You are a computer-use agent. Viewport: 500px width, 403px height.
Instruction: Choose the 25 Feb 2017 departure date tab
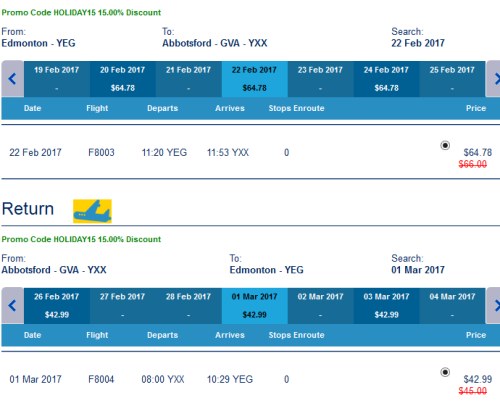pyautogui.click(x=452, y=79)
